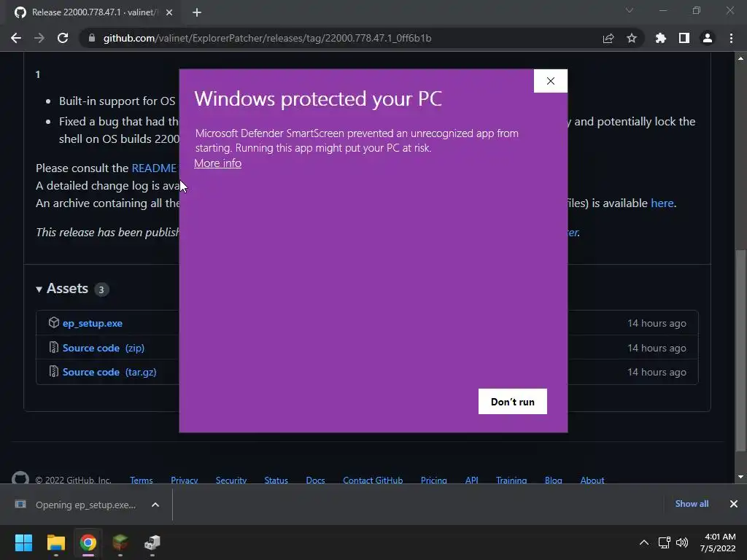Click Chrome icon in taskbar

[88, 542]
